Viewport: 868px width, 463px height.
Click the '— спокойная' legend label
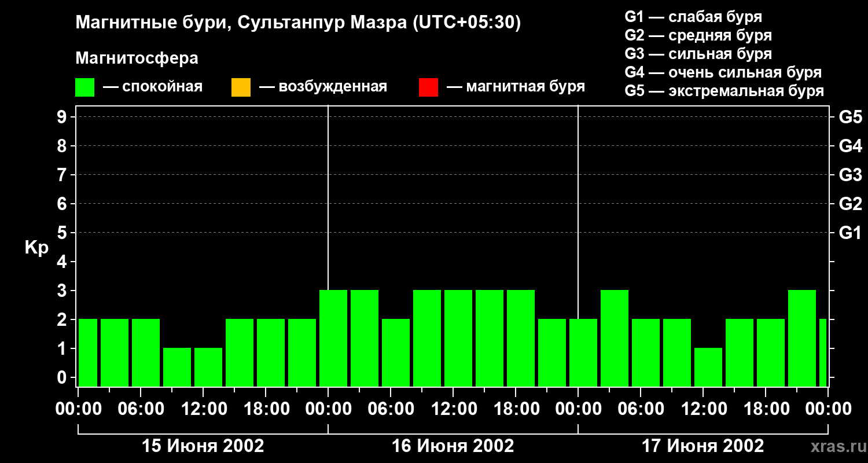pos(153,87)
